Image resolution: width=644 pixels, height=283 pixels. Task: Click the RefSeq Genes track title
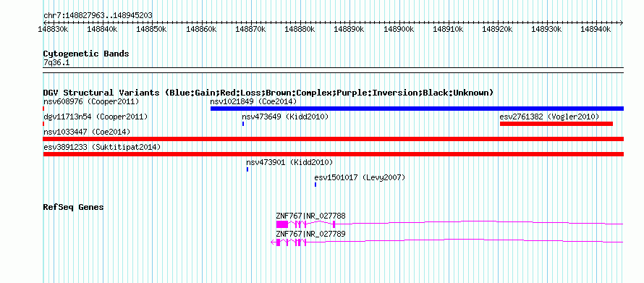coord(73,208)
